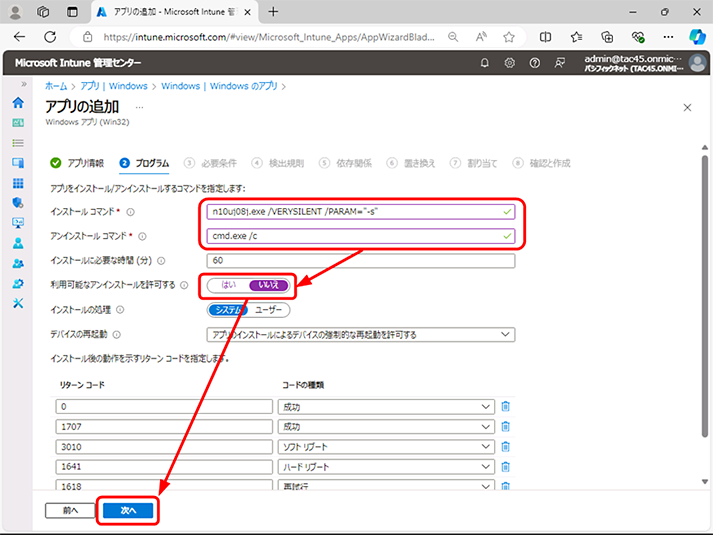Open code type dropdown for return code 0
Viewport: 713px width, 535px height.
click(x=386, y=406)
